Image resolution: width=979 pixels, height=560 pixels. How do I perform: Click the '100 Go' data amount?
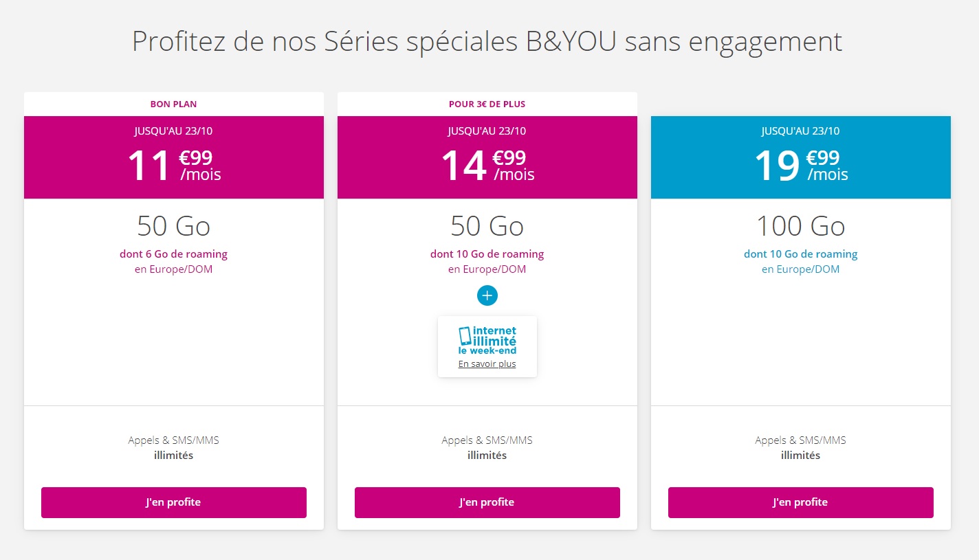point(801,226)
